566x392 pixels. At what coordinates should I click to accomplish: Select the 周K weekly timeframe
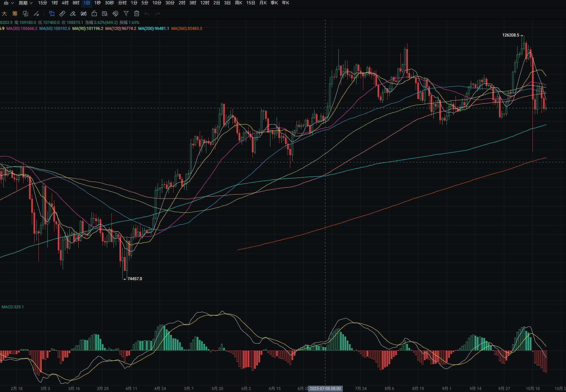coord(239,3)
